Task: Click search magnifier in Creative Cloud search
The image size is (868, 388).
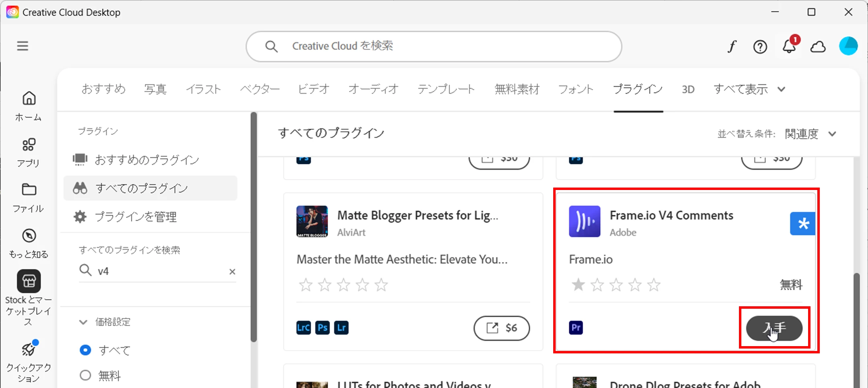Action: click(x=271, y=46)
